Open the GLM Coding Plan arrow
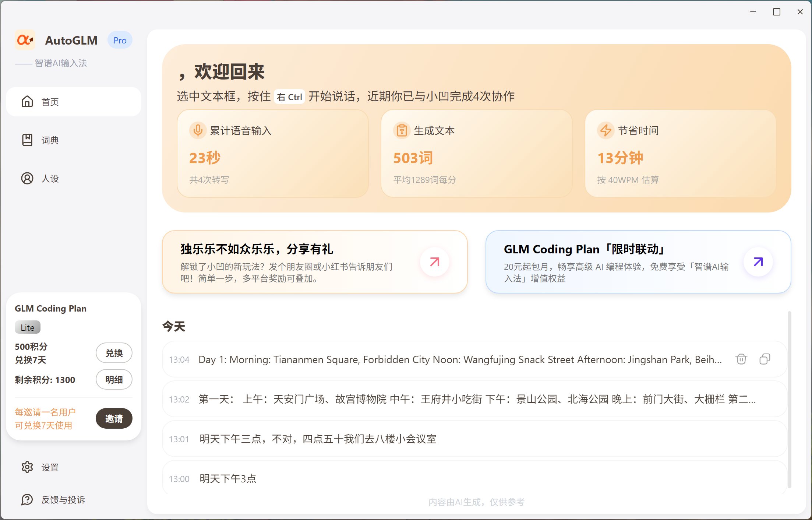Screen dimensions: 812x520 (x=758, y=262)
